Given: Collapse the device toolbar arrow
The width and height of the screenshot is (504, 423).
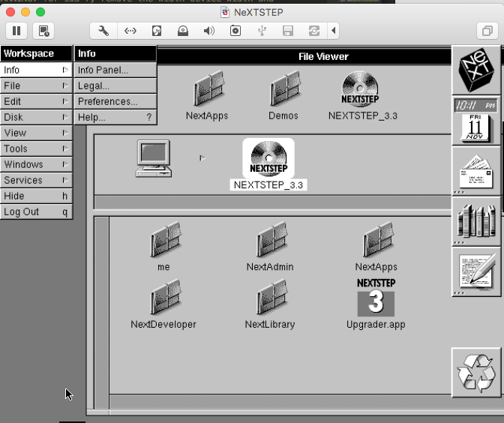Looking at the screenshot, I should click(333, 31).
